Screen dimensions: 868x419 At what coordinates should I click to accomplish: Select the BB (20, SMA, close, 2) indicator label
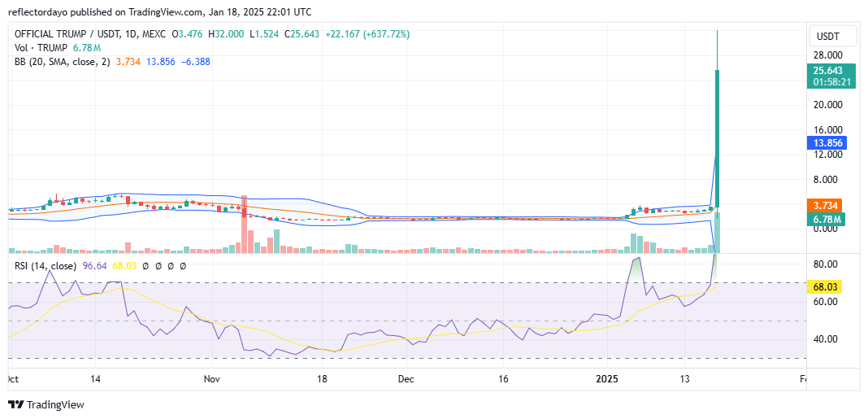[x=62, y=62]
